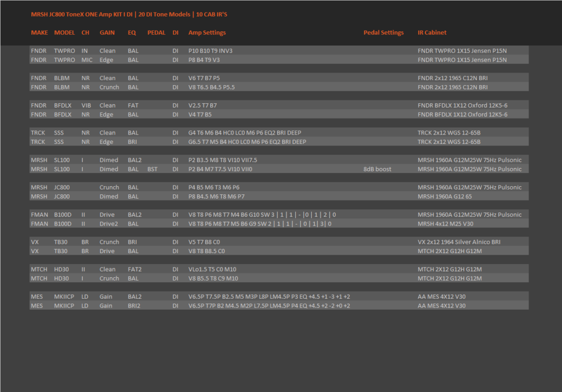Select amp settings 'P8 B4 T9 V3'

204,60
